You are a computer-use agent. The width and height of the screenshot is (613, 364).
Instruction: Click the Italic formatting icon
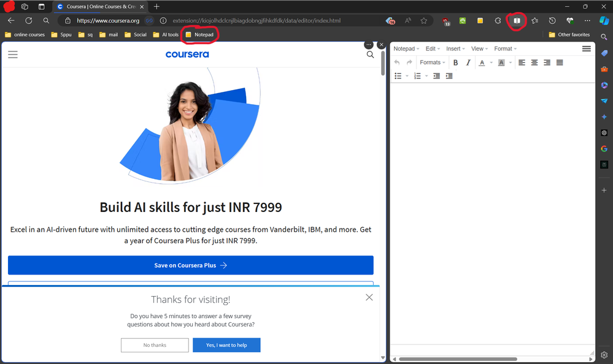tap(468, 63)
